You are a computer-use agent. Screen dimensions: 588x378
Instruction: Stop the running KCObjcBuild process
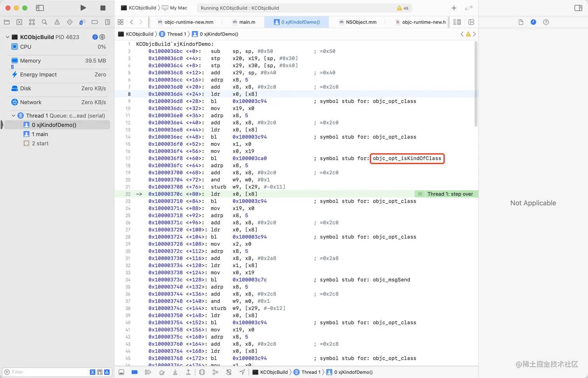(x=103, y=8)
